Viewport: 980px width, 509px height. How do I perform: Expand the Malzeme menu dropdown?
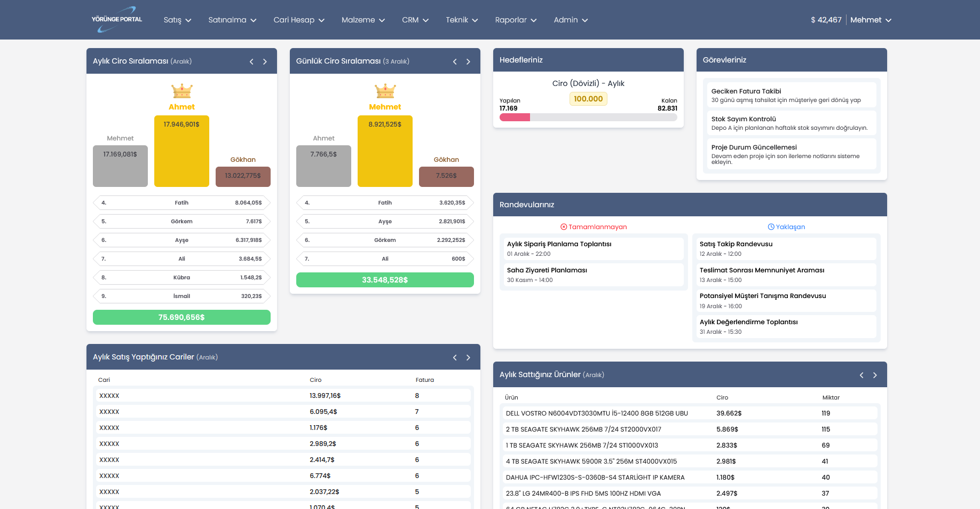[362, 20]
